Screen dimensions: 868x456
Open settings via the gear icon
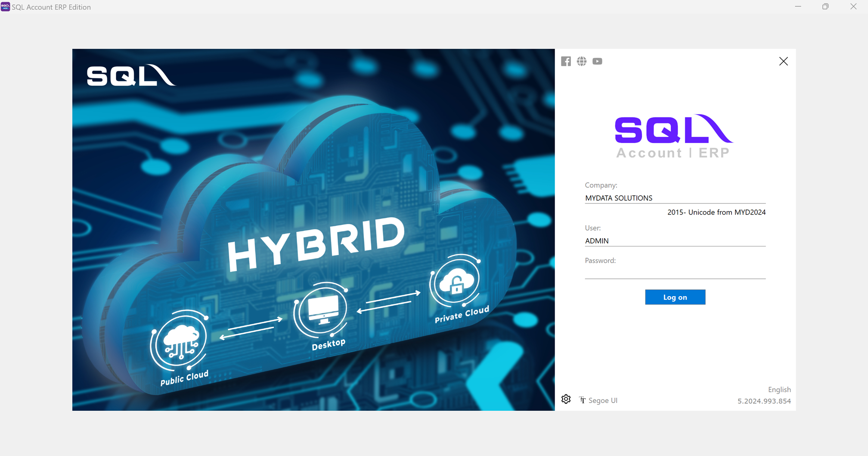click(x=566, y=399)
